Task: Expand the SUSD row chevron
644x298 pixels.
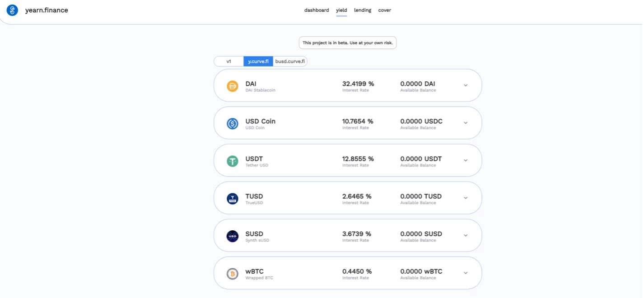Action: (466, 235)
